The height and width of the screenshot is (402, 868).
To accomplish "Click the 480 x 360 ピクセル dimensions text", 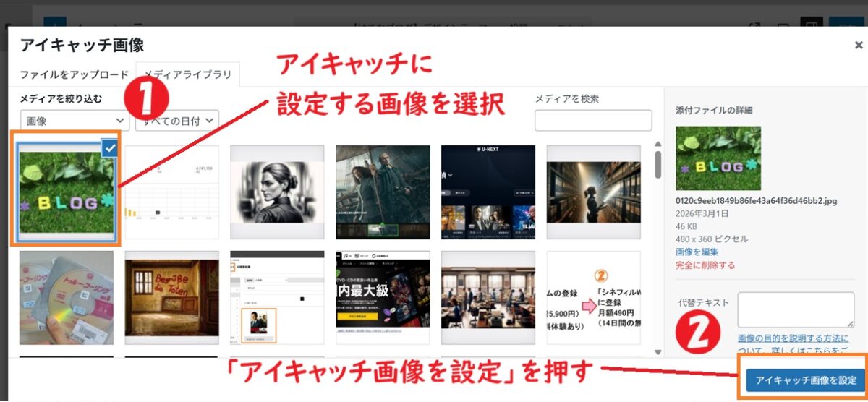I will coord(712,239).
